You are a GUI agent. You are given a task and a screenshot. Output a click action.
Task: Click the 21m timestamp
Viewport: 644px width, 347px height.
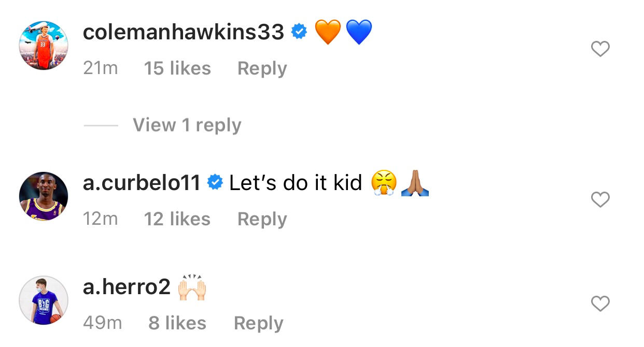(x=100, y=69)
